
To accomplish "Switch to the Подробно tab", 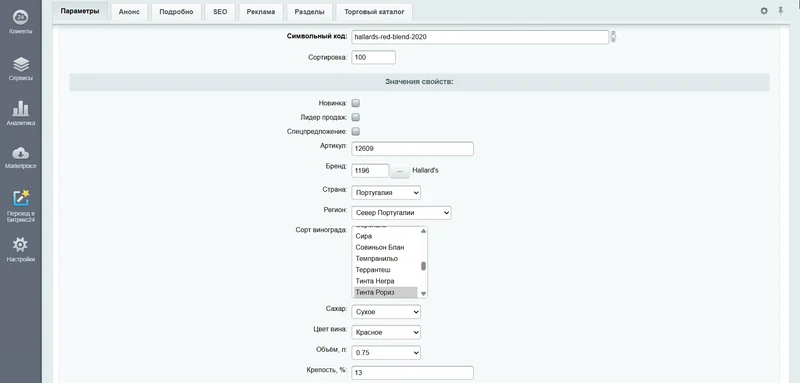I will click(x=176, y=12).
